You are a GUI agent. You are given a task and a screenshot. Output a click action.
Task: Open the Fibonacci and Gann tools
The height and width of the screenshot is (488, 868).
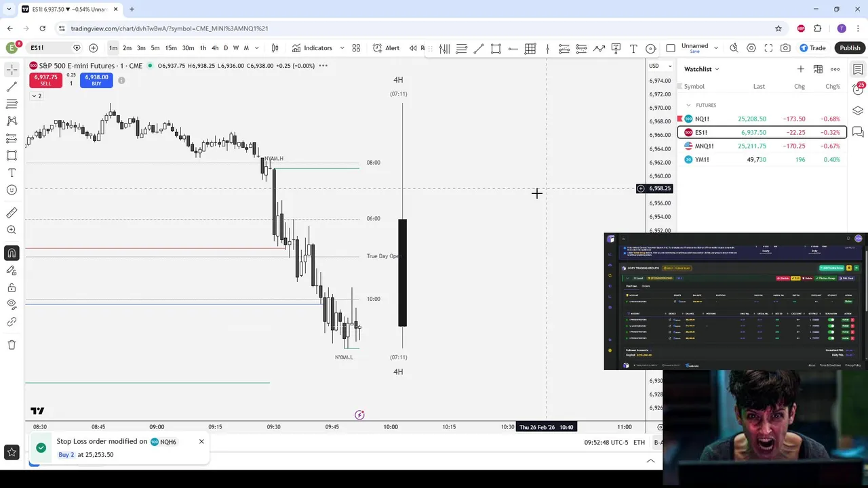tap(12, 104)
